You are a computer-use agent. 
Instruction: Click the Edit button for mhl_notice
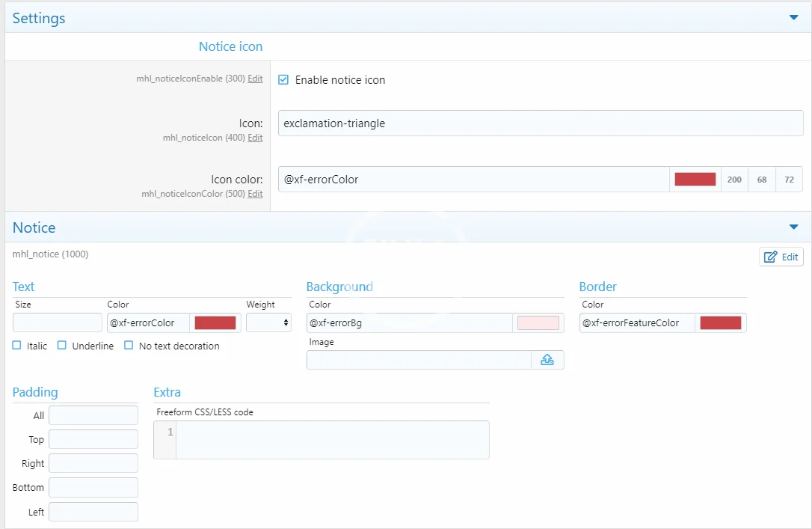[x=781, y=257]
